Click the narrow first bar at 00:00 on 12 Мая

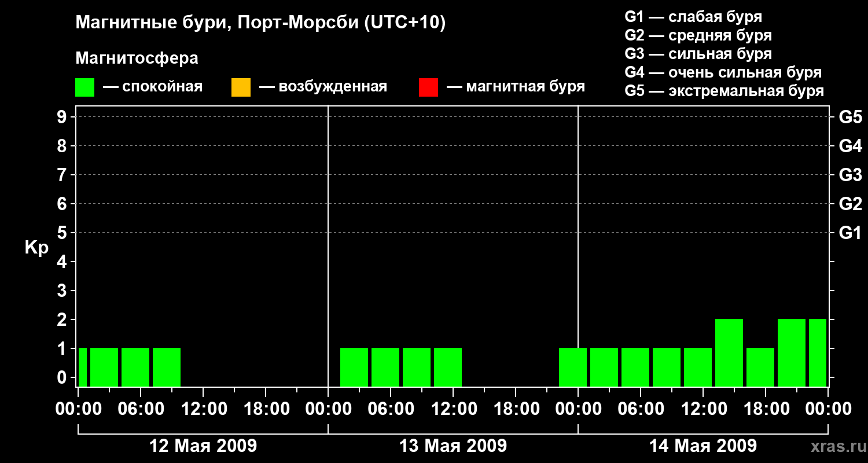(83, 367)
